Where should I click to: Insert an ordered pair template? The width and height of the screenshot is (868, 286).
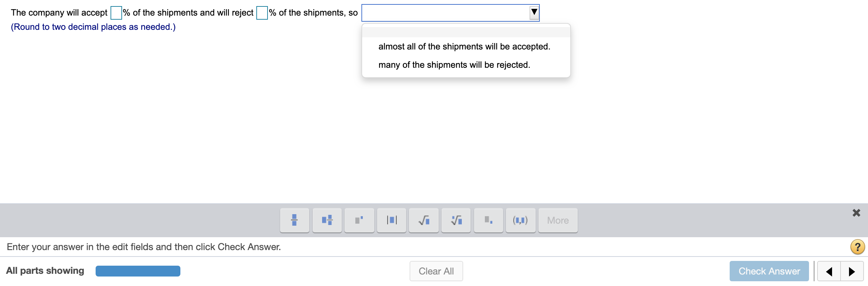point(521,220)
